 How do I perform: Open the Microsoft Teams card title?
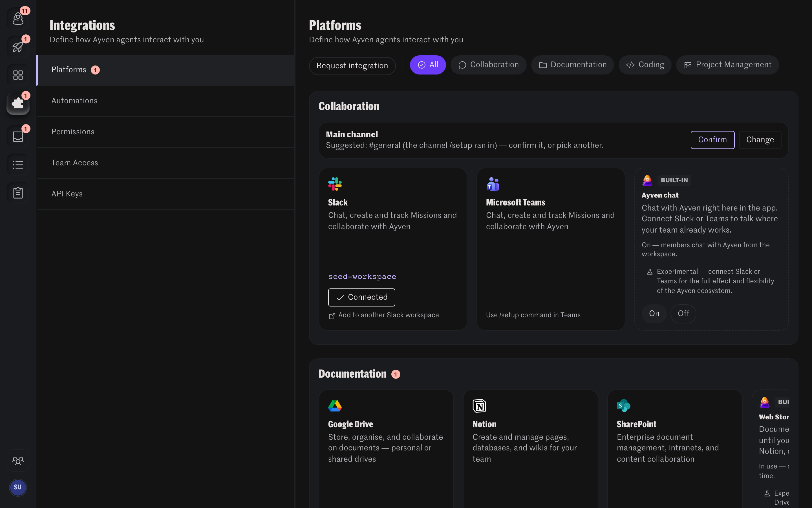(x=515, y=203)
